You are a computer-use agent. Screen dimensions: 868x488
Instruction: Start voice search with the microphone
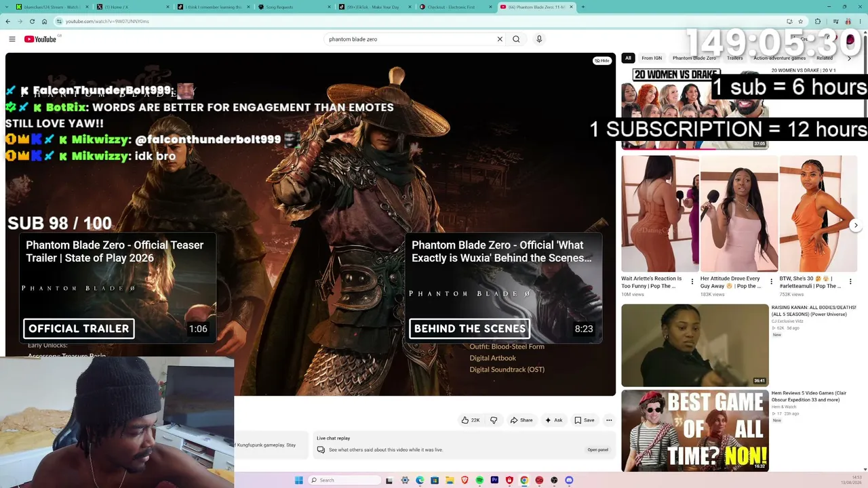click(539, 39)
